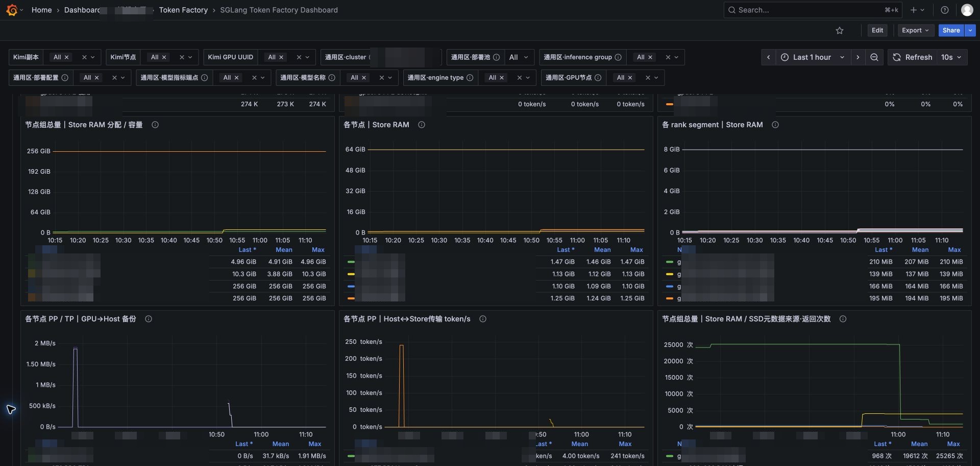Remove 'All' tag from Kimi副本 filter
The width and height of the screenshot is (980, 466).
[x=66, y=57]
